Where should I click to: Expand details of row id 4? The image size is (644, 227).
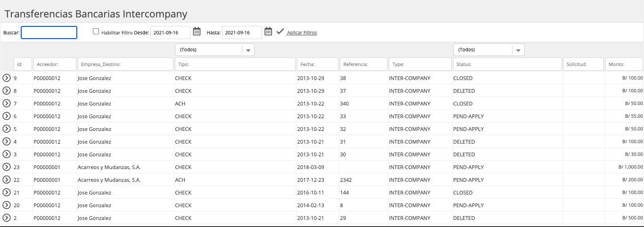coord(7,141)
